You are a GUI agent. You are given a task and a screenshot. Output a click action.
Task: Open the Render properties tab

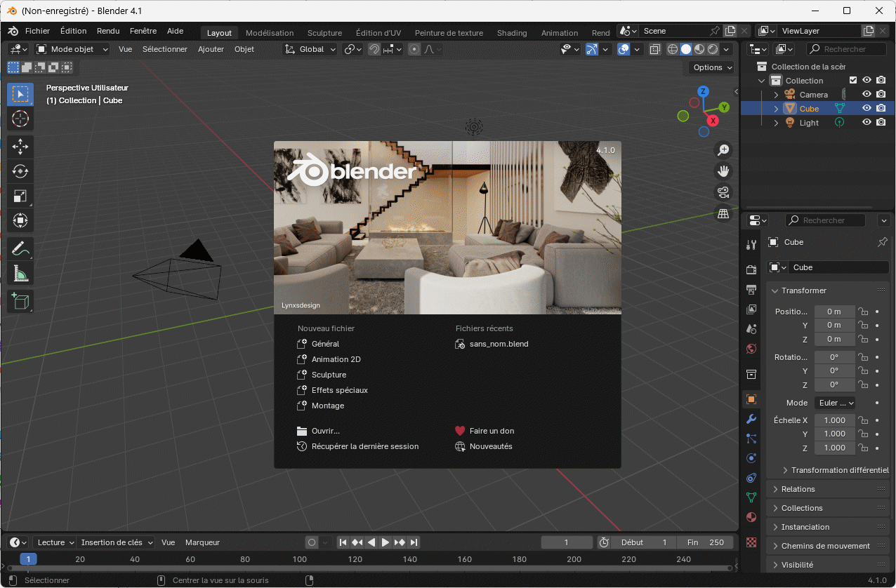coord(751,269)
